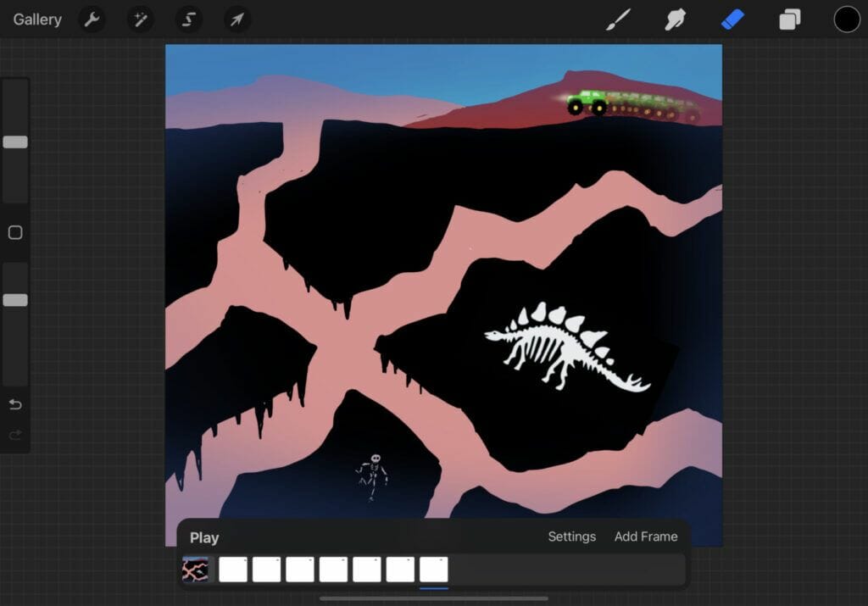Select the Smudge tool

coord(676,20)
